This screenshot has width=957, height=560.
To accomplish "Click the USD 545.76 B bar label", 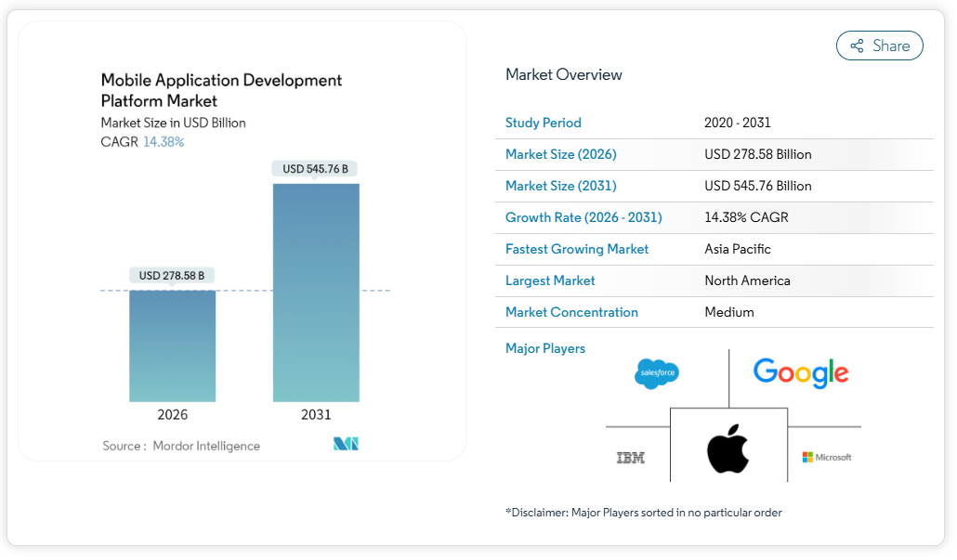I will [315, 169].
